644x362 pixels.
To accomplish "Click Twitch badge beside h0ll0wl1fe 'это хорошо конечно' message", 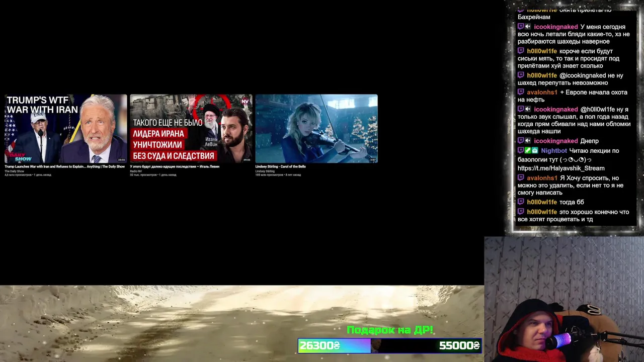I will pos(521,212).
